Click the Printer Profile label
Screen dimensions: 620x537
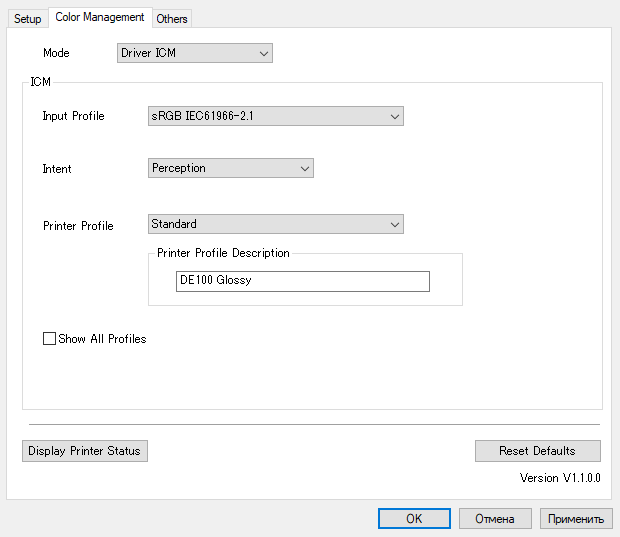78,226
